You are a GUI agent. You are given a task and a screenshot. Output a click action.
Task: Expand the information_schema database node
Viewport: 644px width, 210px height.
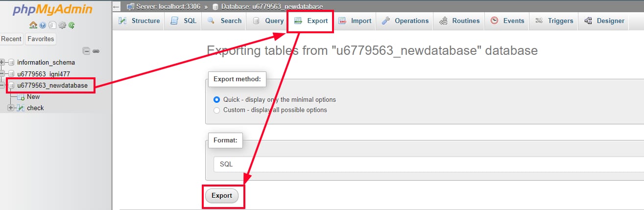3,62
